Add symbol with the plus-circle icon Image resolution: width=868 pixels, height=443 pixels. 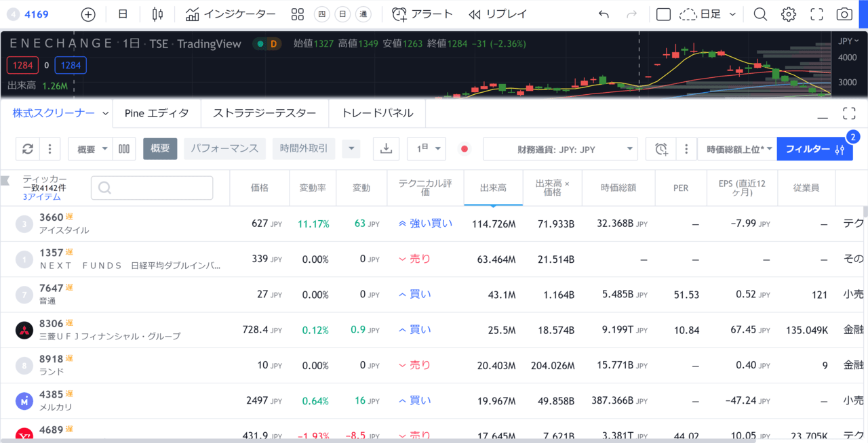88,14
